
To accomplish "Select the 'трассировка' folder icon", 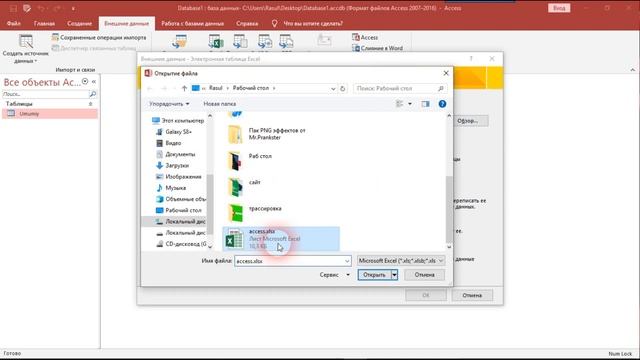I will [x=235, y=213].
